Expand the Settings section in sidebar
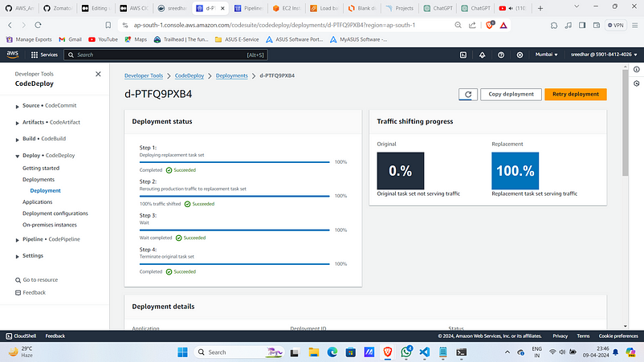 [17, 256]
